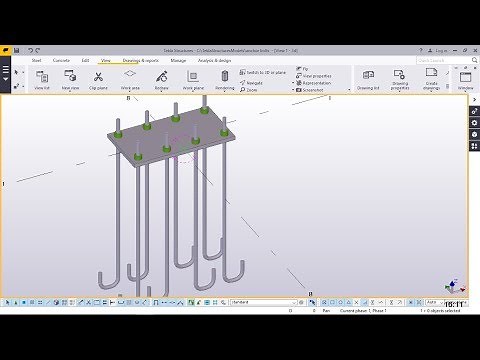Click the Navigate button

tap(251, 83)
